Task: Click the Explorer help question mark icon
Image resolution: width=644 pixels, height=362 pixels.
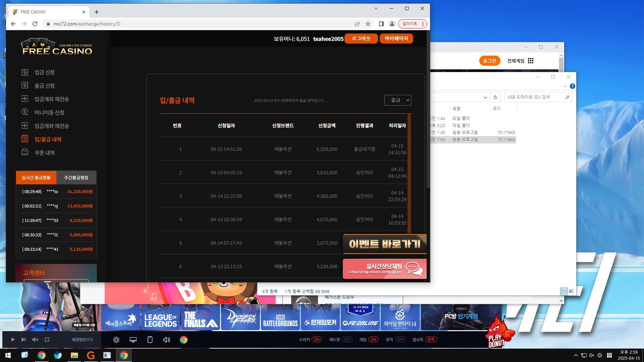Action: click(x=573, y=86)
